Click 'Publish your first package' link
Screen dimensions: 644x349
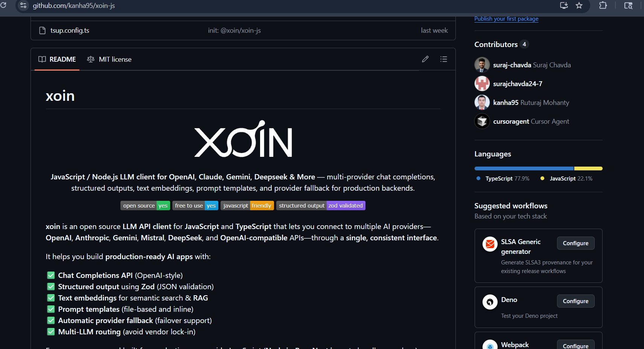[506, 19]
